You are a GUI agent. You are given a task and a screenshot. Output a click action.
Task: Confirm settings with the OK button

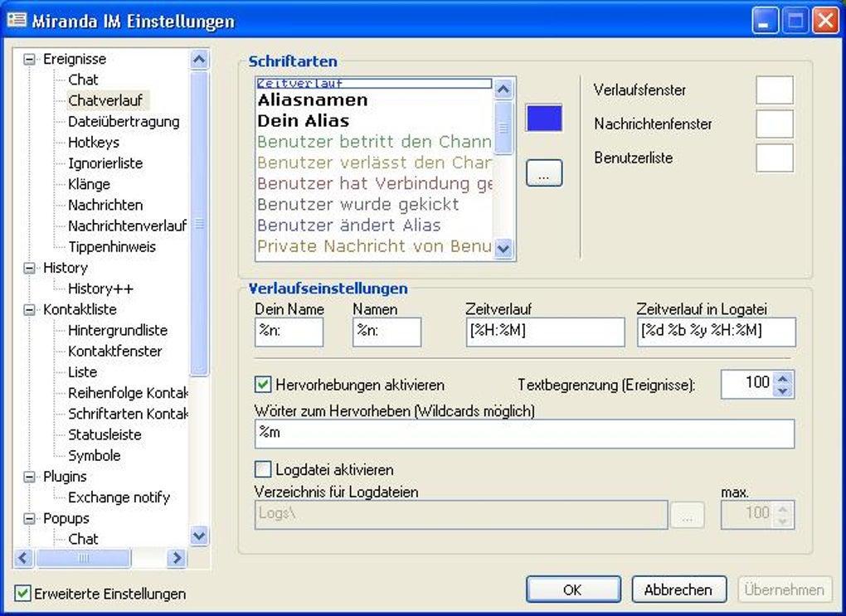(573, 589)
